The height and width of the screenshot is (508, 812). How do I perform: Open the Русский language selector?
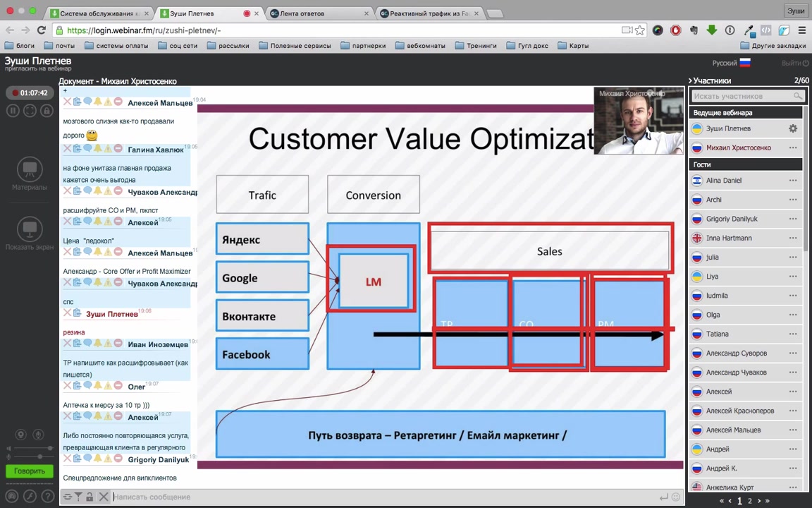(731, 63)
